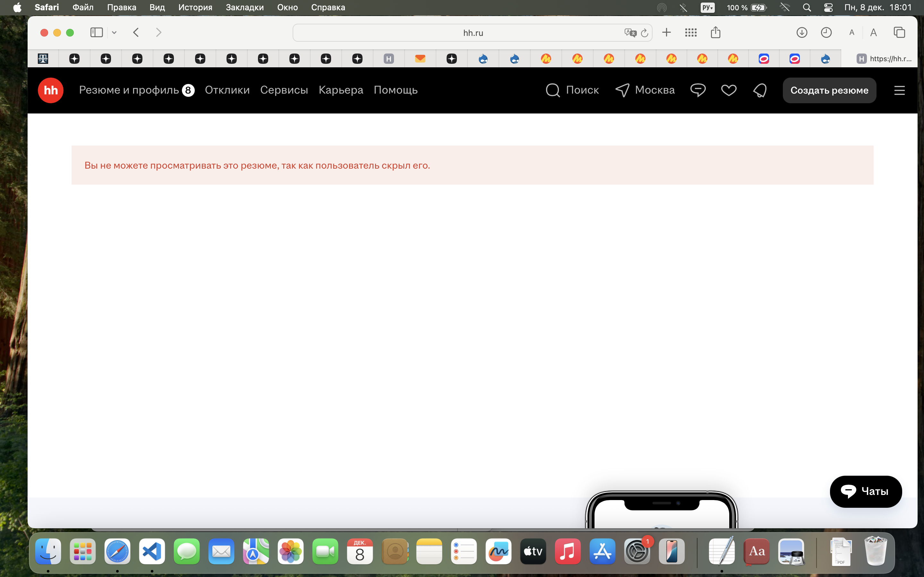The image size is (924, 577).
Task: Open the chat bubble icon in header
Action: coord(697,90)
